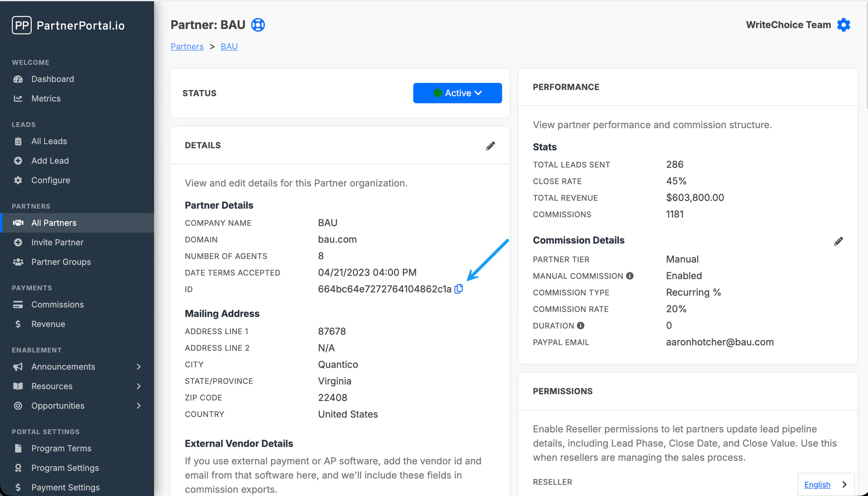Expand the Resources submenu chevron

(x=139, y=386)
